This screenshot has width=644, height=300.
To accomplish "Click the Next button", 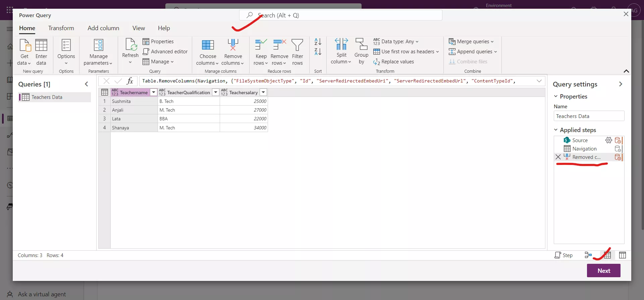I will pyautogui.click(x=603, y=271).
